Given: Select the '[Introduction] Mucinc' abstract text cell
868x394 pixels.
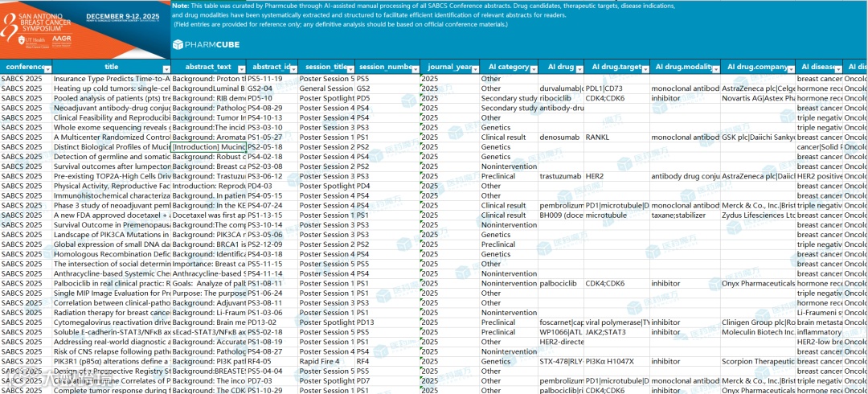Looking at the screenshot, I should 209,147.
